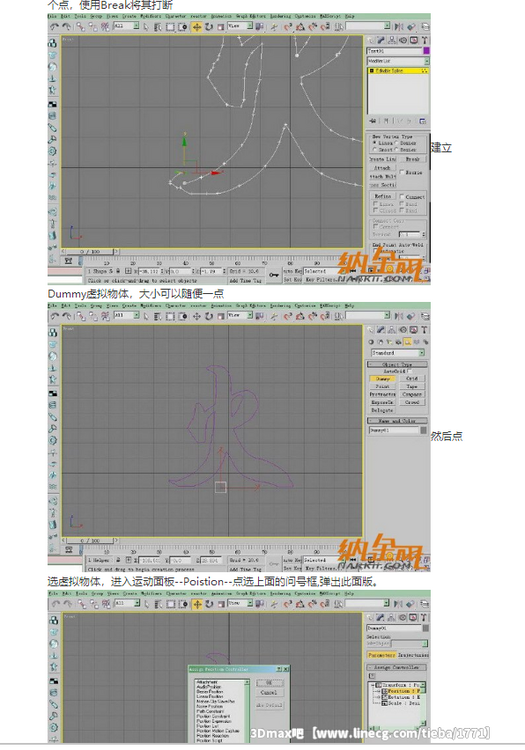
Task: Toggle 3D Snaps icon in Editable Spline screenshot
Action: (x=287, y=27)
